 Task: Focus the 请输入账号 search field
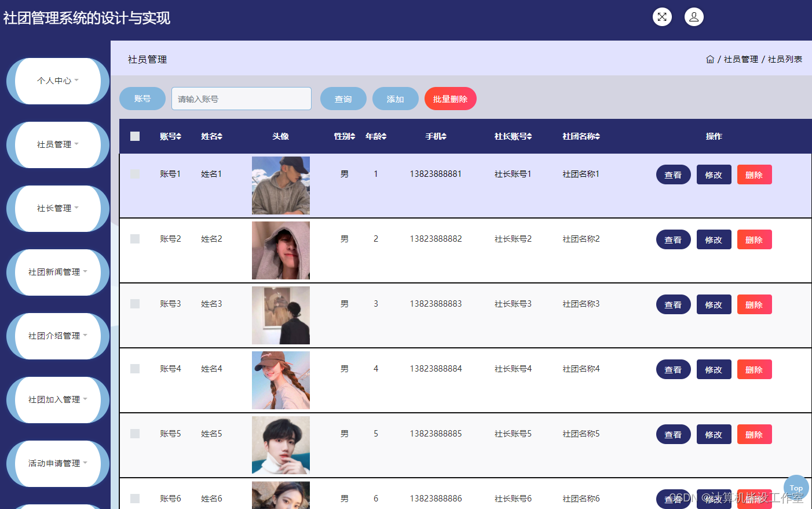coord(242,99)
